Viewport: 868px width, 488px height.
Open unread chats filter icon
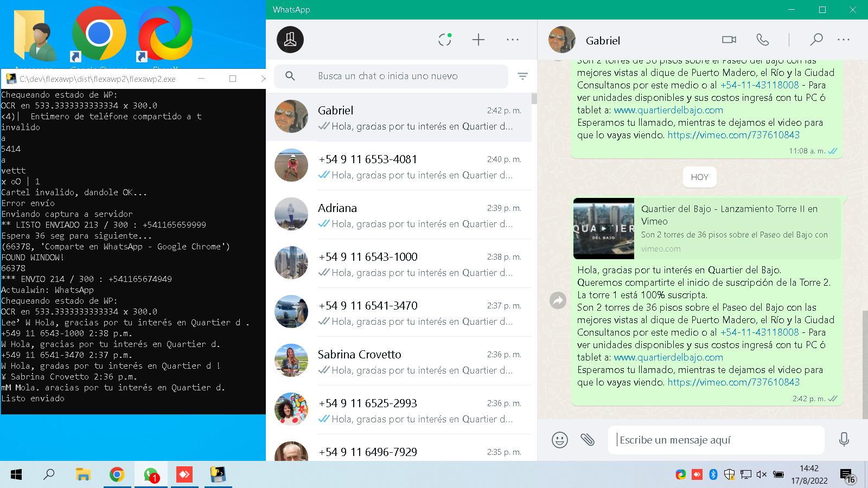click(x=522, y=76)
